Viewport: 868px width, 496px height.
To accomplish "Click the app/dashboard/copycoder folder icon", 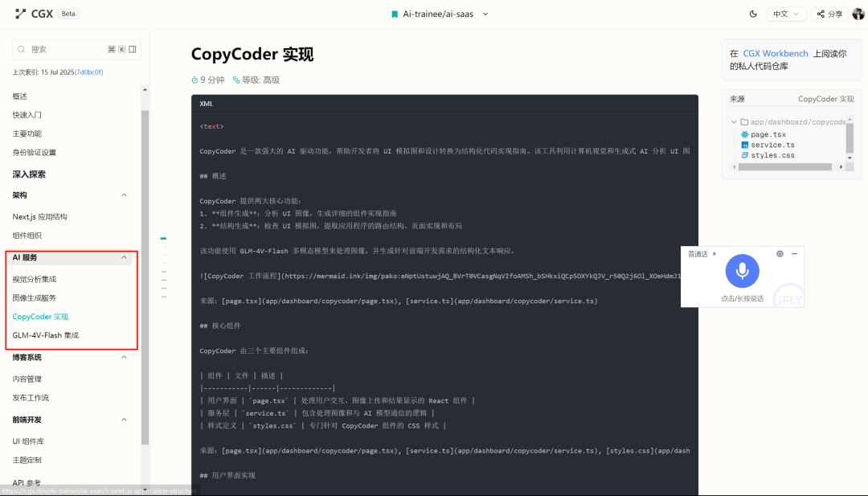I will coord(744,121).
